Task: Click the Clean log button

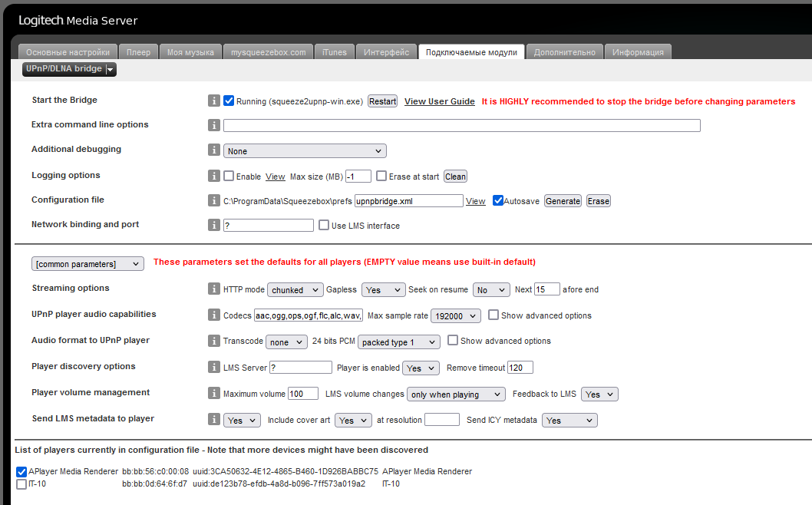Action: pyautogui.click(x=455, y=176)
